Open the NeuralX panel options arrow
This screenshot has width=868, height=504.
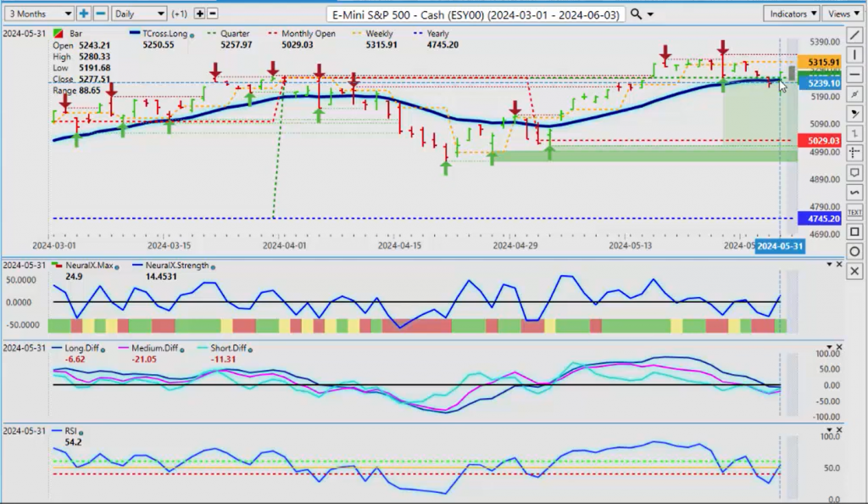coord(829,264)
